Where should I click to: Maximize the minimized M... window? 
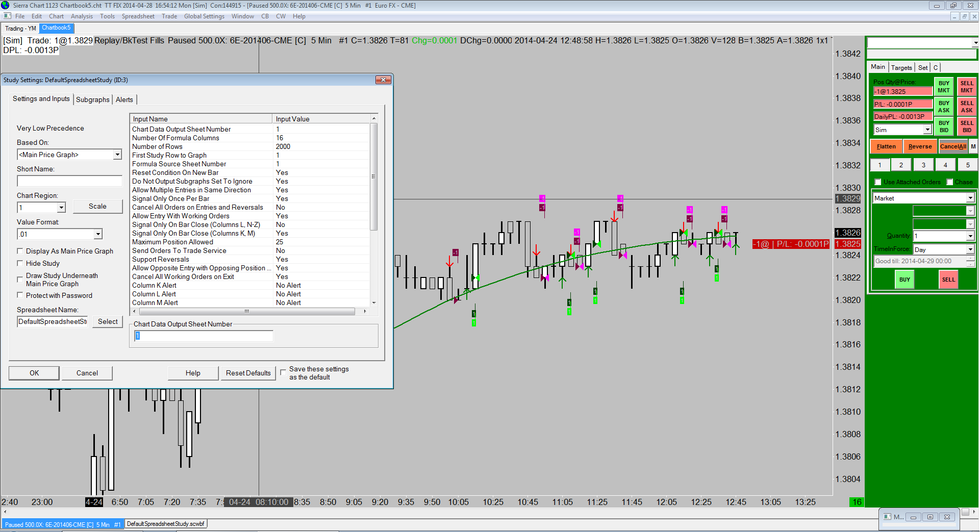[x=930, y=517]
